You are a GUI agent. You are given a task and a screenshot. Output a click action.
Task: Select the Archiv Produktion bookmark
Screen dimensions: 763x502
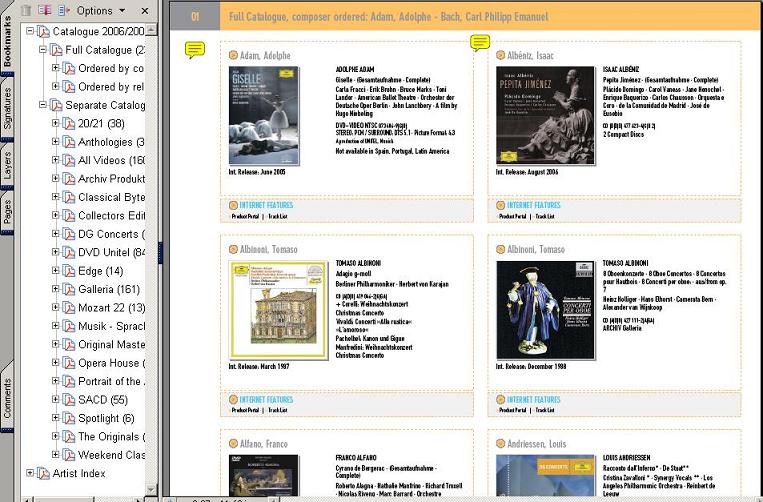pyautogui.click(x=111, y=179)
